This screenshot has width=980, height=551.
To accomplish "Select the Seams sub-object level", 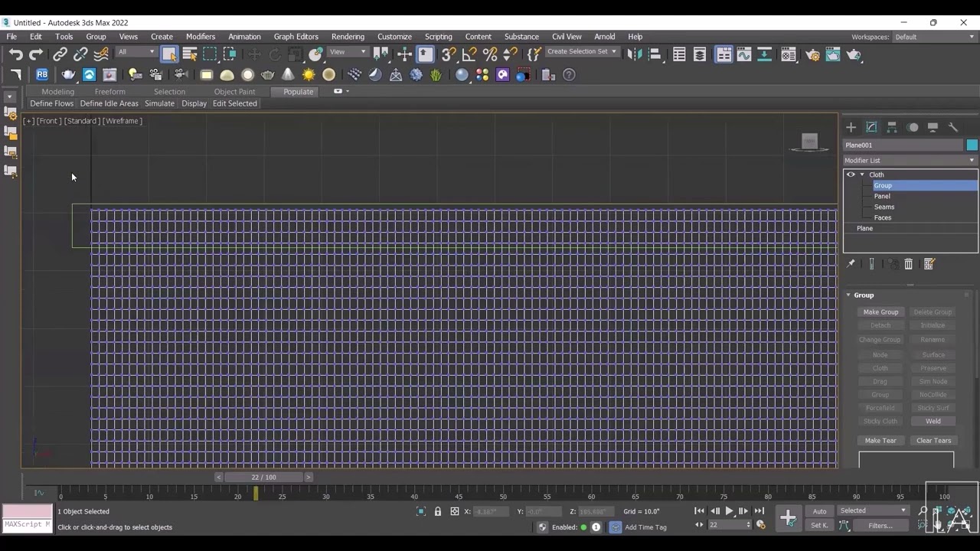I will point(884,207).
